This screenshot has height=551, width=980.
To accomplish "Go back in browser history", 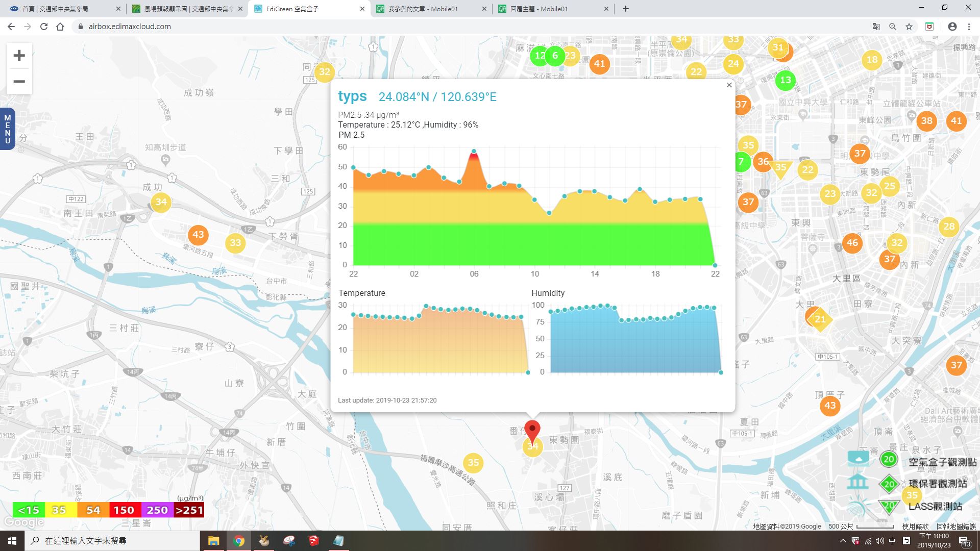I will (11, 27).
